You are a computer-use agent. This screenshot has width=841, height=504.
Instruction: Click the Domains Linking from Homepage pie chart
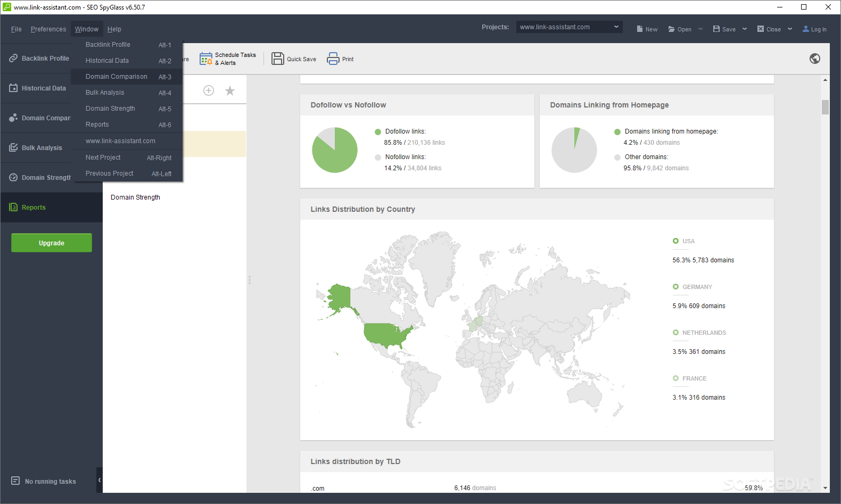[x=574, y=150]
